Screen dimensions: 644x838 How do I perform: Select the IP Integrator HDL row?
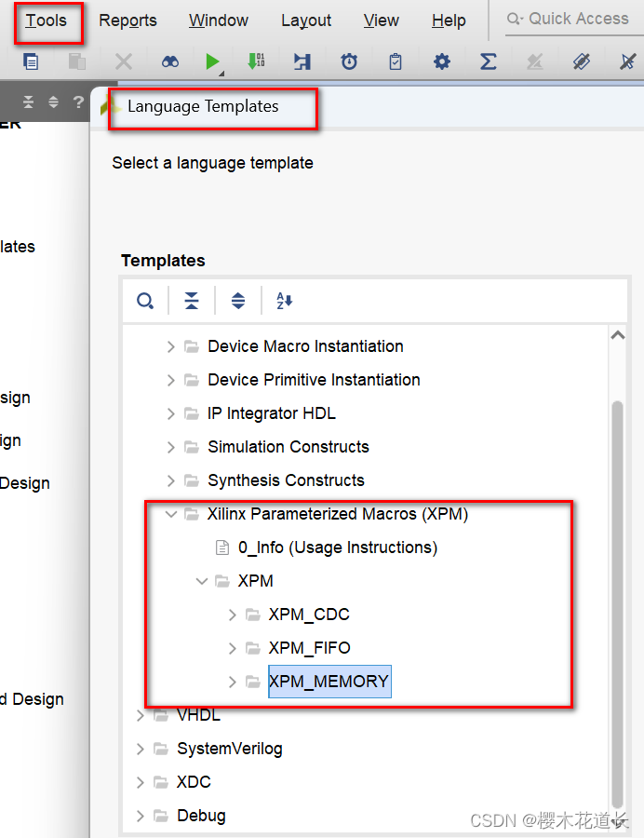pos(271,413)
